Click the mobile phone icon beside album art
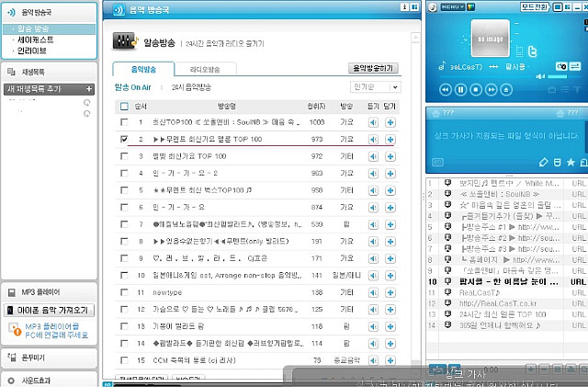 [x=519, y=51]
